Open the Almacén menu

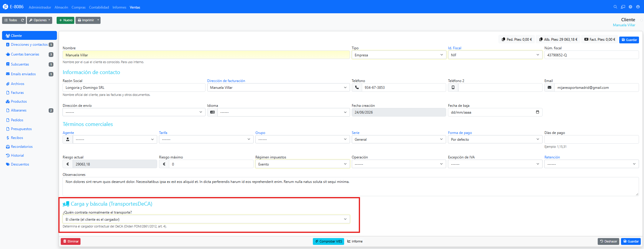pyautogui.click(x=61, y=7)
